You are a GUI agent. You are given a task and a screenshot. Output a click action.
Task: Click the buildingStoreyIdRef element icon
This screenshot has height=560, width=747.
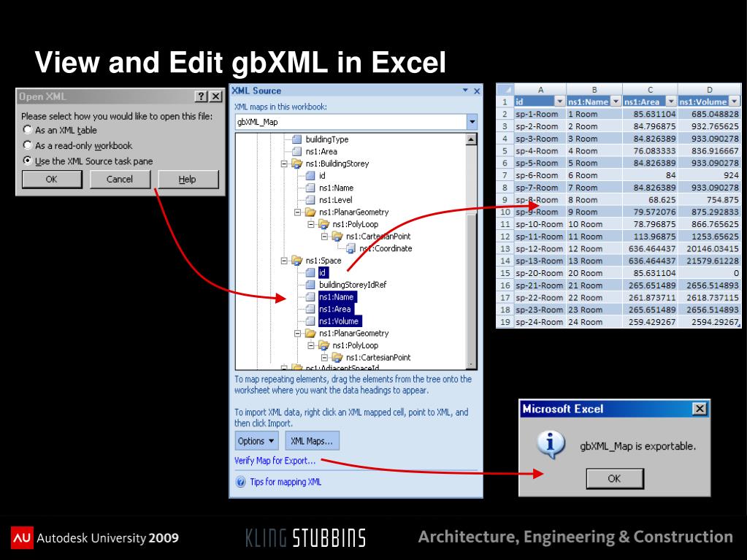tap(310, 285)
